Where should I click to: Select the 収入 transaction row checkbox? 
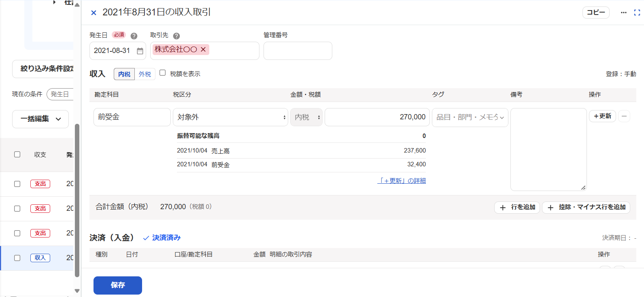(17, 258)
